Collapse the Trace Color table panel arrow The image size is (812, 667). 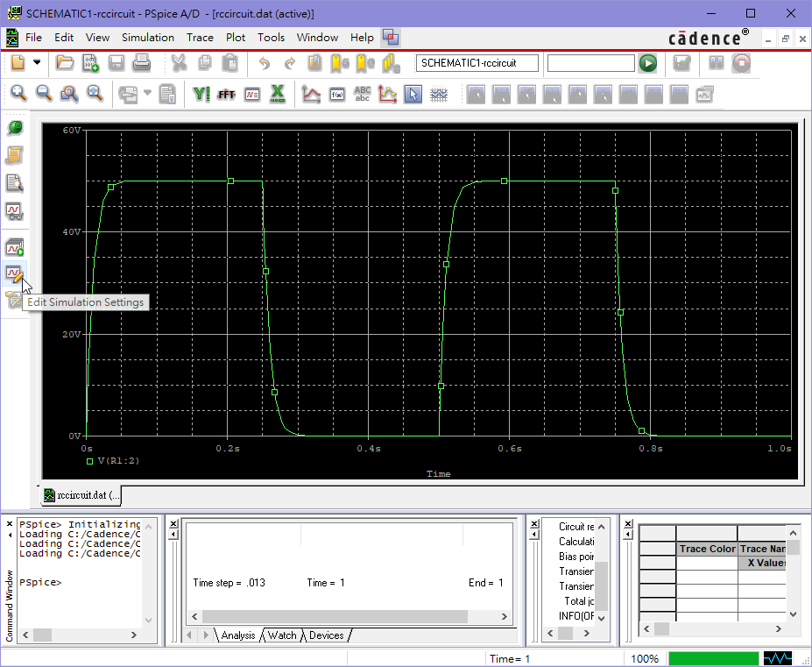click(628, 535)
